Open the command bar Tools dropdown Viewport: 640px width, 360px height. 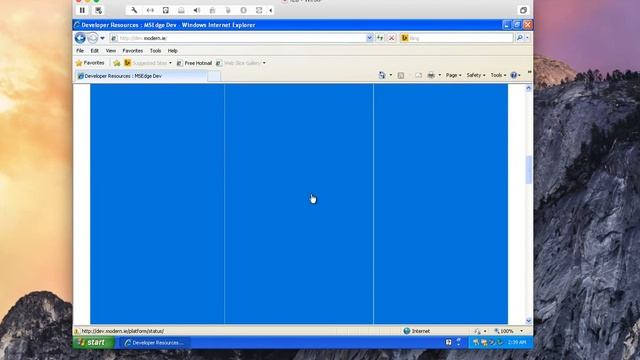pos(498,75)
